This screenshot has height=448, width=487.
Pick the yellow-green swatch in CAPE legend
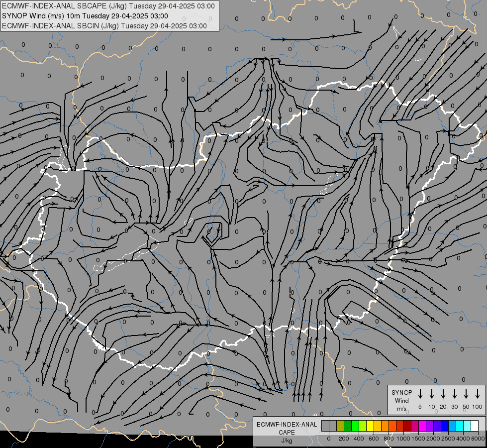[363, 426]
